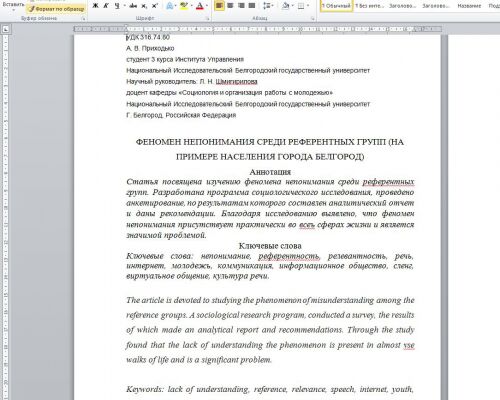Click the Аннотация heading

pos(270,172)
